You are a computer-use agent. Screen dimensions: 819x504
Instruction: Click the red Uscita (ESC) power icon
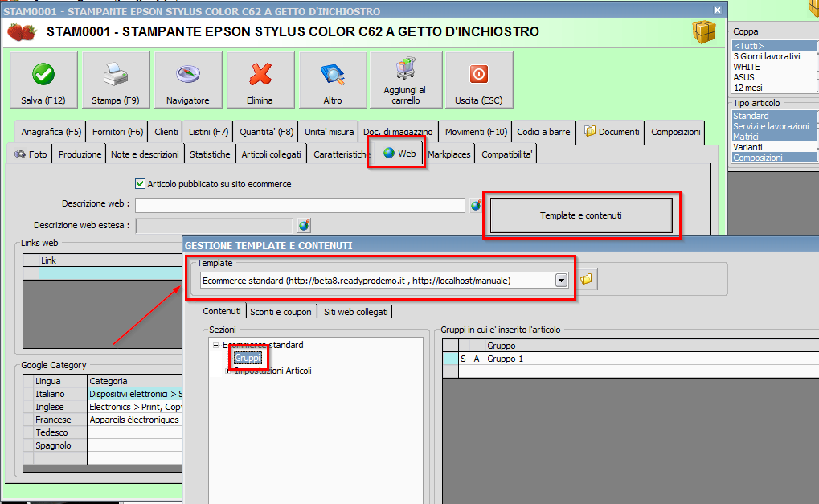478,74
